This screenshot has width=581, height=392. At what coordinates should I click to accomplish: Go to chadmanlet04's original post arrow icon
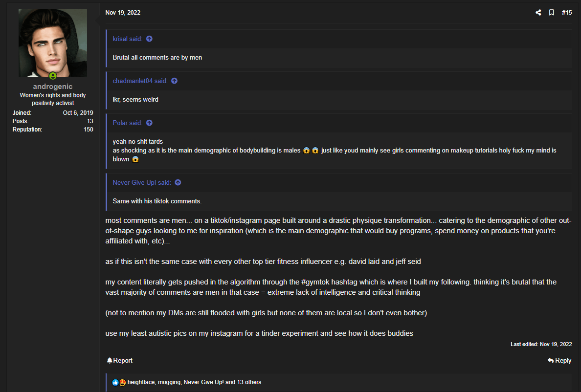click(x=174, y=81)
